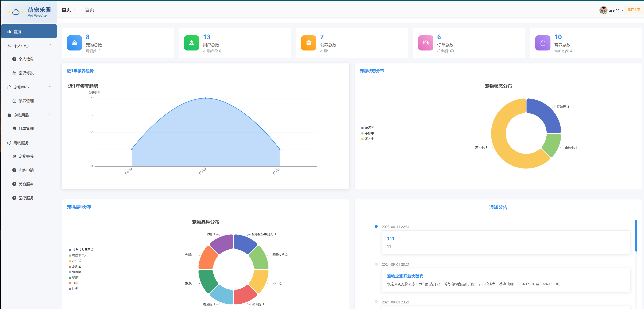Click the cloud logo icon of Pet Paradise
The height and width of the screenshot is (309, 644).
click(16, 12)
